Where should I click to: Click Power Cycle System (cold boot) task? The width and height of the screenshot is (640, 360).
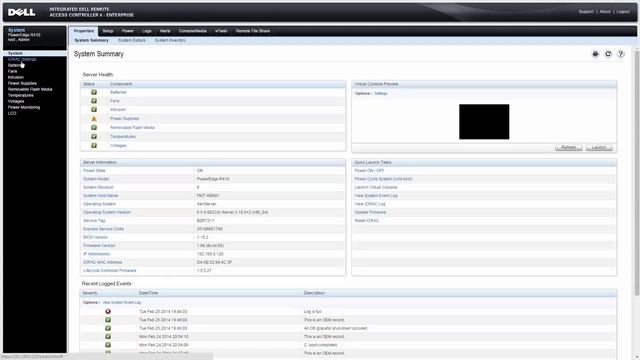coord(383,179)
